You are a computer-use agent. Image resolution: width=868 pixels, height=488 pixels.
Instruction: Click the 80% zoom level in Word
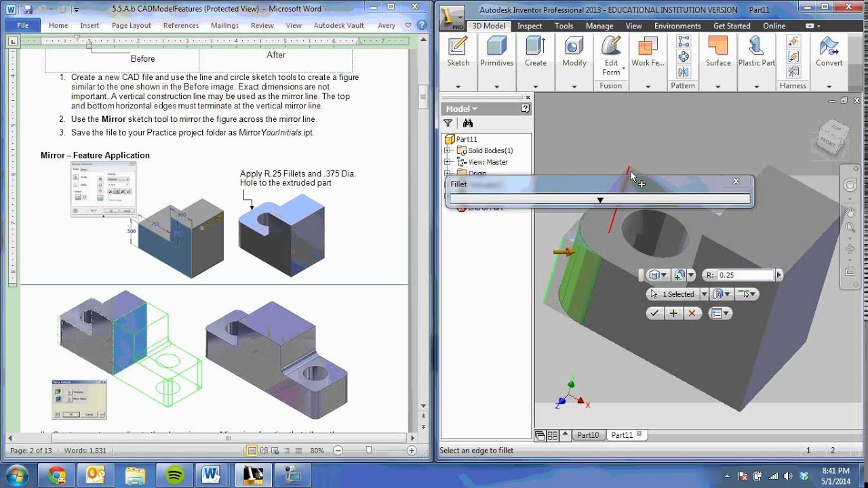click(317, 451)
